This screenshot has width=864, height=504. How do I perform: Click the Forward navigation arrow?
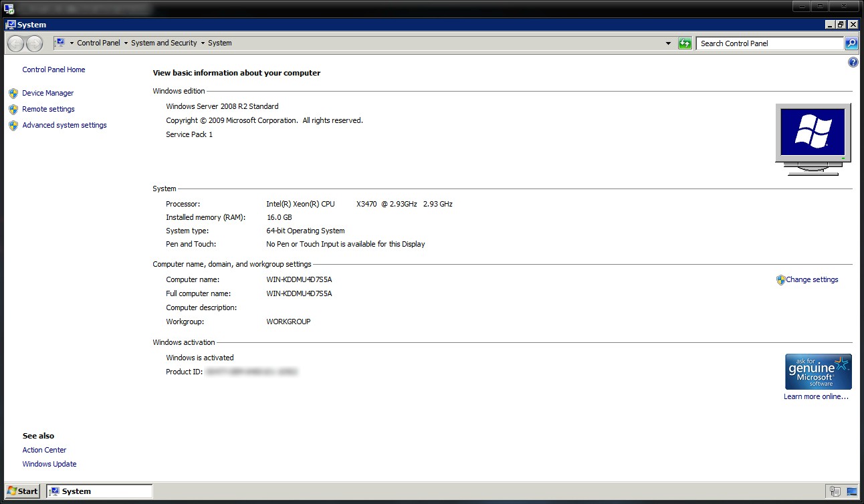pos(34,43)
